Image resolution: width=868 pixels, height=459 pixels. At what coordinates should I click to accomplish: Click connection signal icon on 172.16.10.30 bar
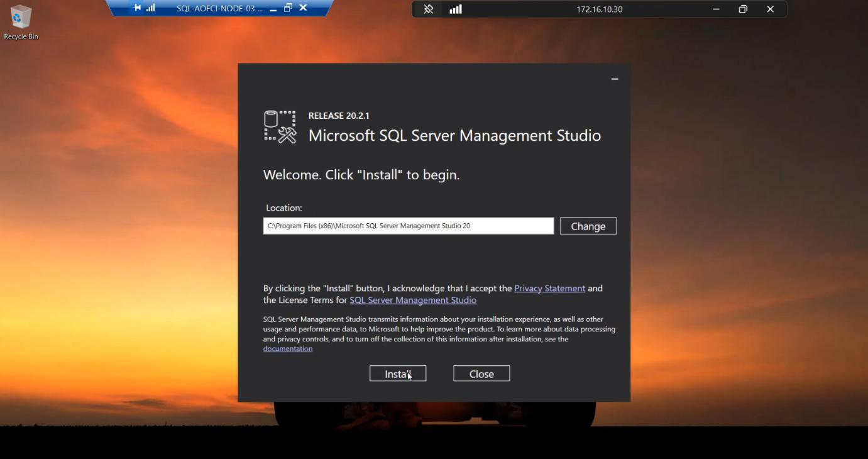click(456, 9)
